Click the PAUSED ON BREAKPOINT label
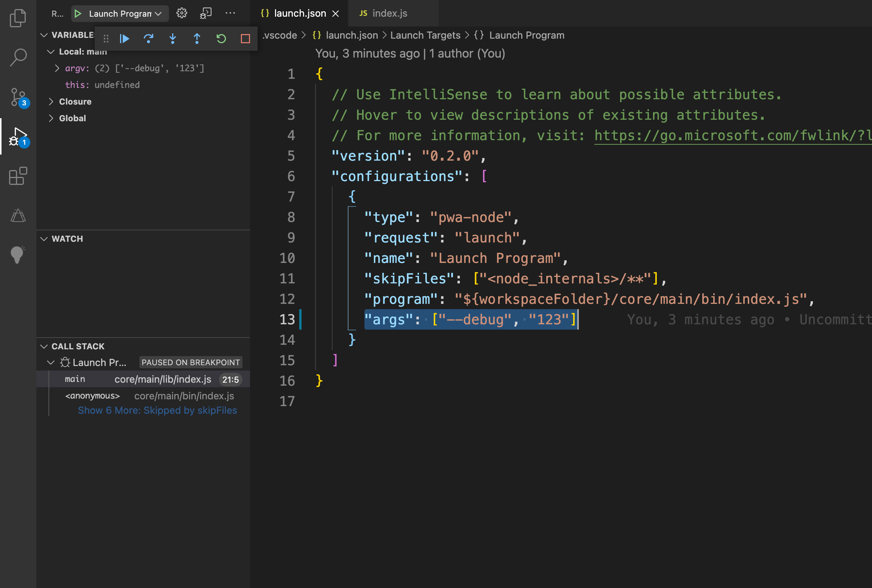Viewport: 872px width, 588px height. (191, 363)
